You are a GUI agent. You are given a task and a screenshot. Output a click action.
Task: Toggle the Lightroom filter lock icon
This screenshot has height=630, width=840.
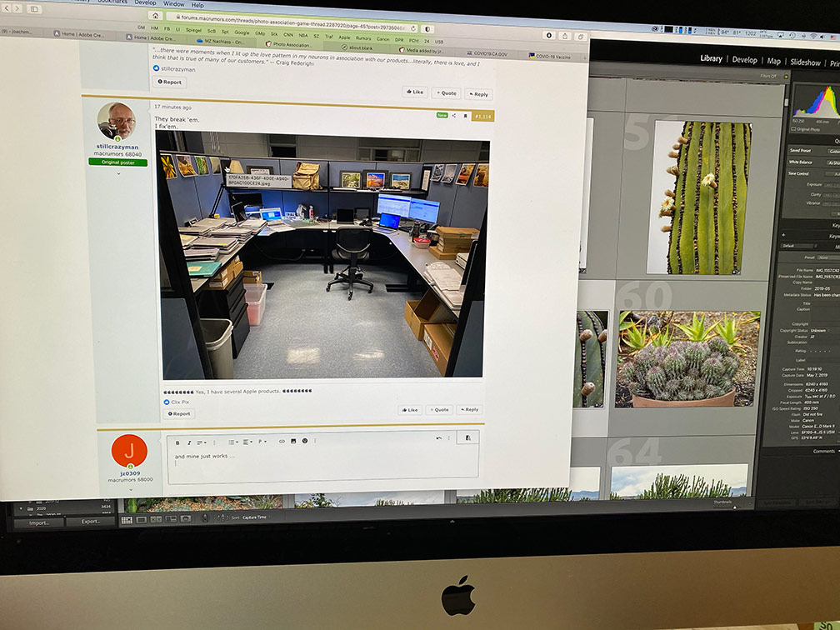point(786,77)
